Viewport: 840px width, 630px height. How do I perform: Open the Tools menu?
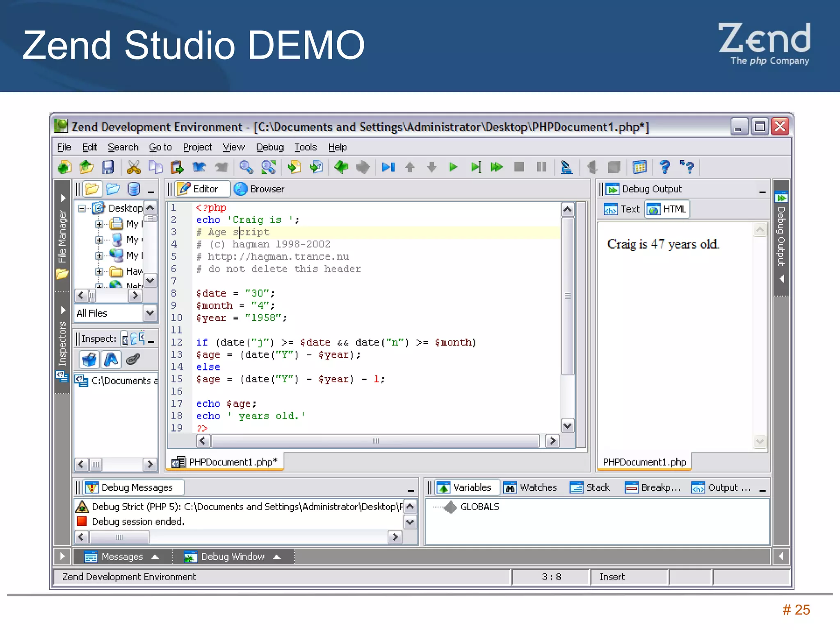coord(306,147)
